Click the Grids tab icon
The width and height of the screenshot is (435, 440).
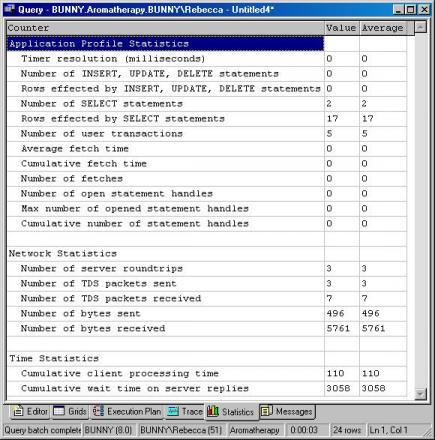coord(59,411)
